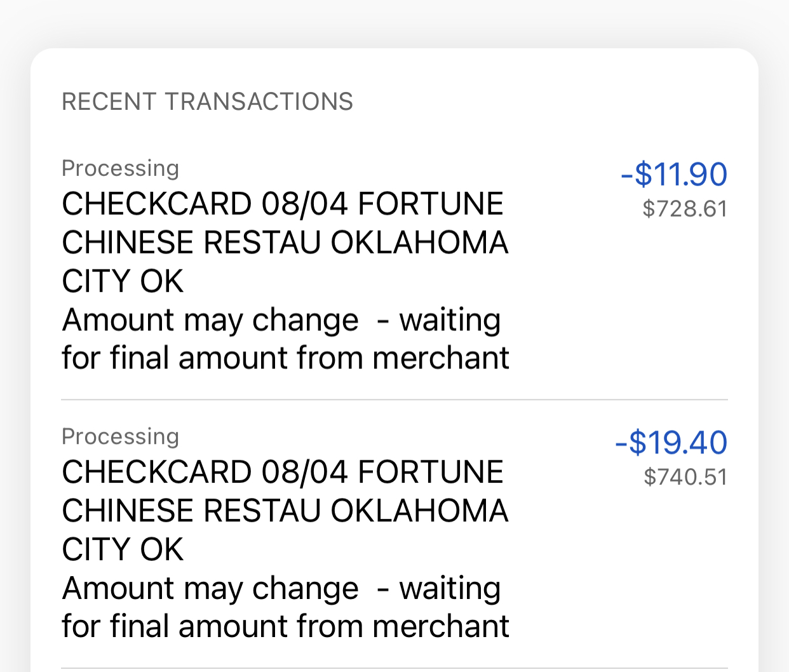Viewport: 789px width, 672px height.
Task: Select the $728.61 running balance
Action: tap(685, 209)
